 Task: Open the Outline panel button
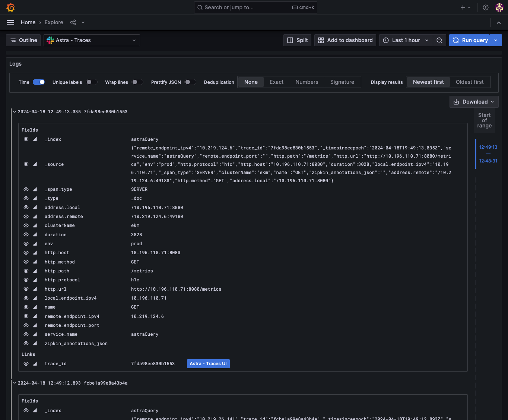pyautogui.click(x=23, y=40)
